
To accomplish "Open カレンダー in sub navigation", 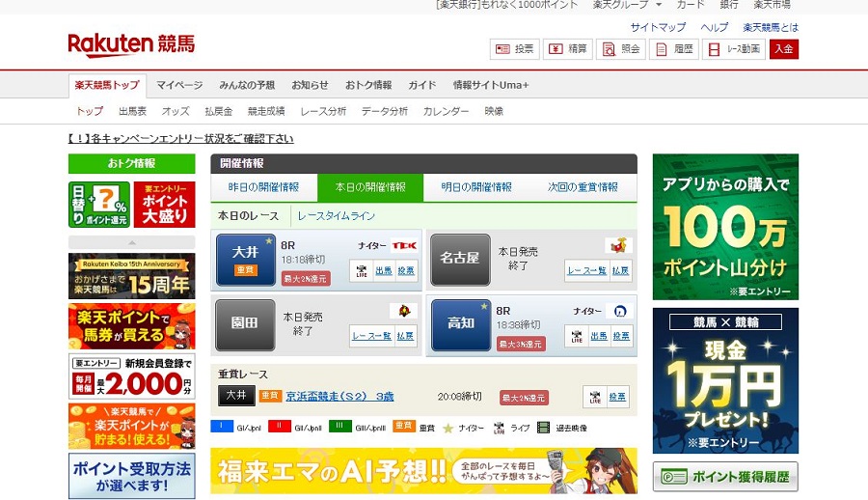I will (446, 111).
